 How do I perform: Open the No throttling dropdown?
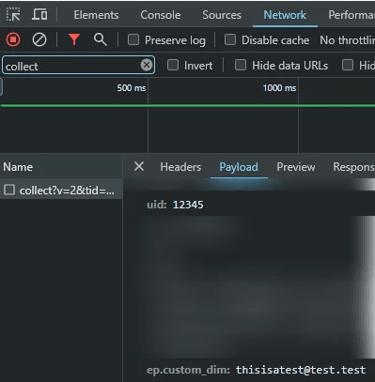[347, 40]
